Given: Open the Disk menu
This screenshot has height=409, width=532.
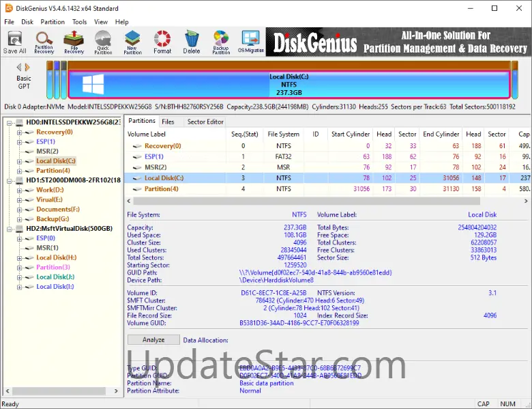Looking at the screenshot, I should [x=27, y=22].
